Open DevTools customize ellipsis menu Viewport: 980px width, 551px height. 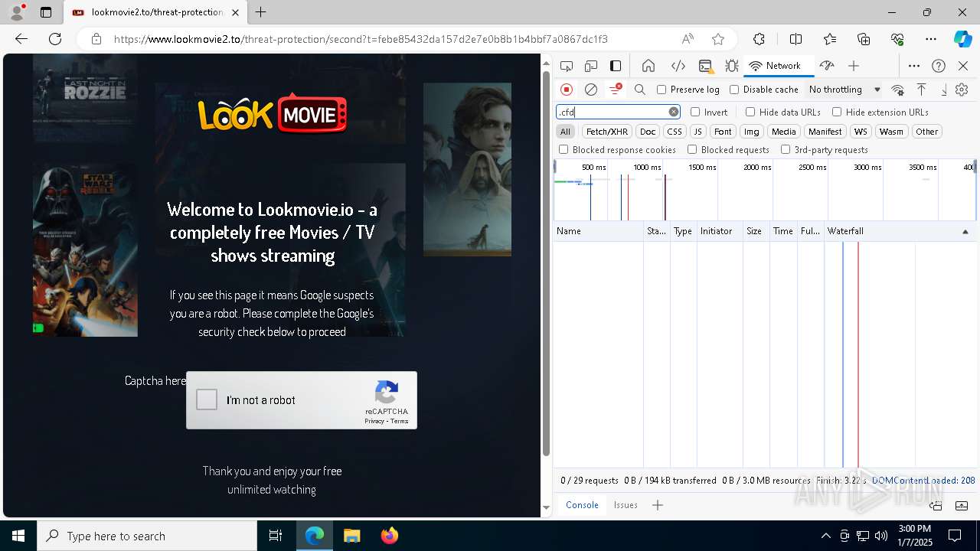pyautogui.click(x=914, y=66)
